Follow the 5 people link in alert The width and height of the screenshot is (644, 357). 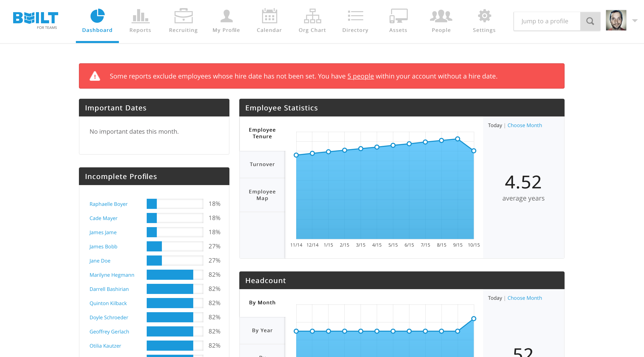click(x=360, y=76)
